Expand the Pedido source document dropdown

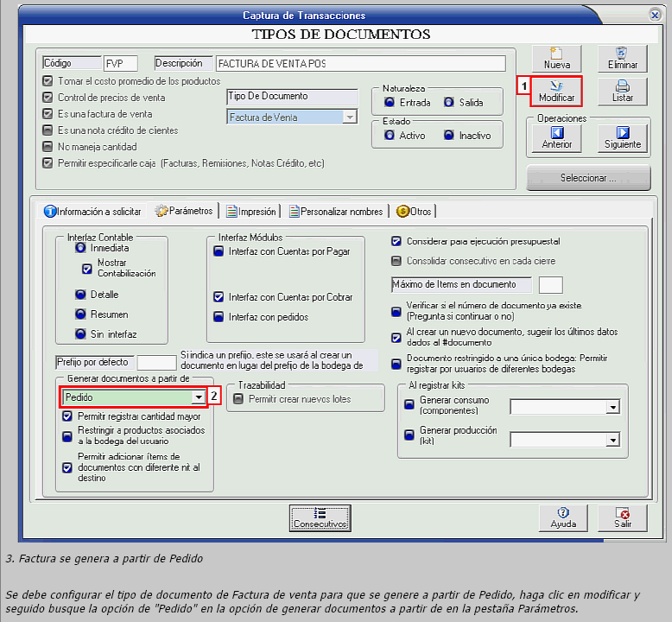click(199, 397)
